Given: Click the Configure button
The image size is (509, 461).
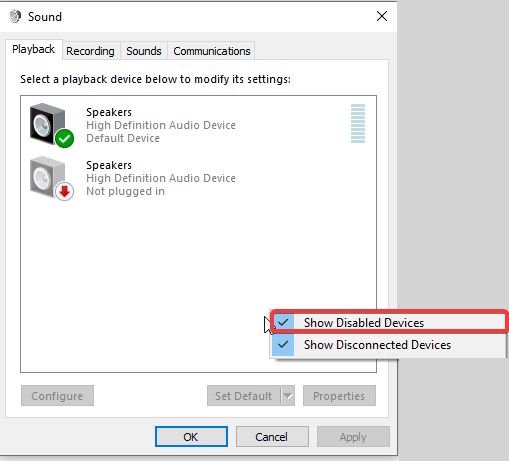Looking at the screenshot, I should tap(57, 396).
